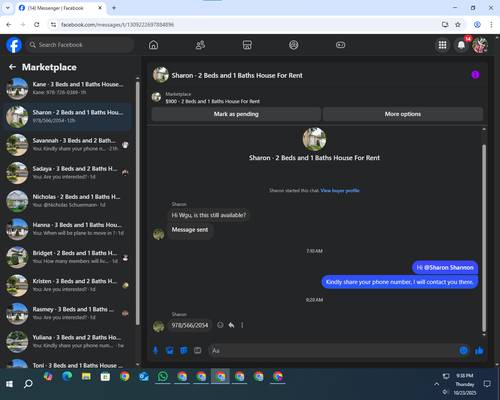Click the Hi Wgu, is this still available message
The width and height of the screenshot is (500, 400).
(x=209, y=215)
